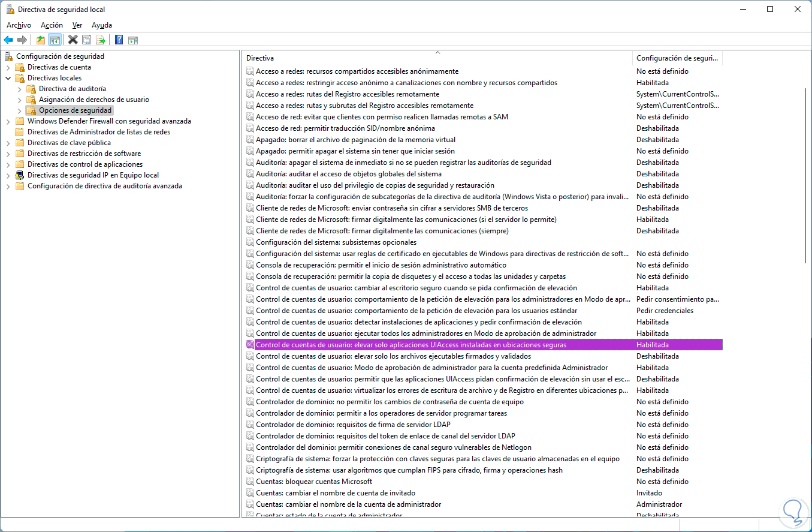Click 'Pedir credenciales' value cell
Screen dimensions: 812x532
[x=665, y=311]
